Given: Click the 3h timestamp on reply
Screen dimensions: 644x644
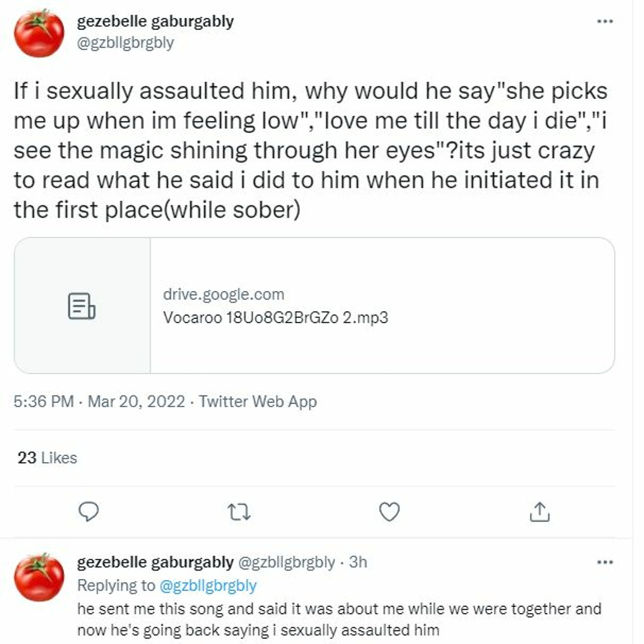Looking at the screenshot, I should tap(358, 562).
